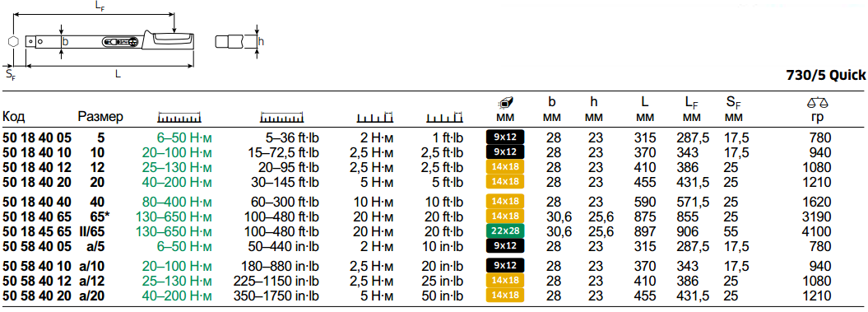This screenshot has height=312, width=868.
Task: Click the Код column header
Action: pos(13,117)
